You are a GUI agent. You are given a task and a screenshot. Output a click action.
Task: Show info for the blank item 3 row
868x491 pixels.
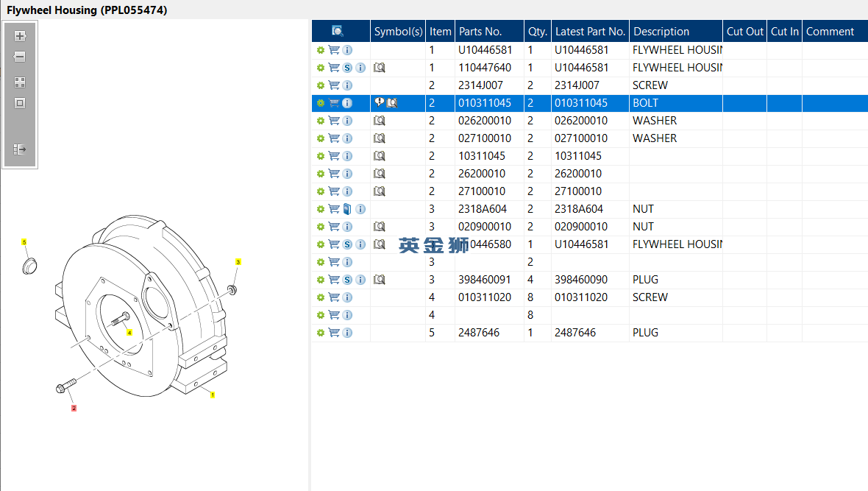point(347,262)
